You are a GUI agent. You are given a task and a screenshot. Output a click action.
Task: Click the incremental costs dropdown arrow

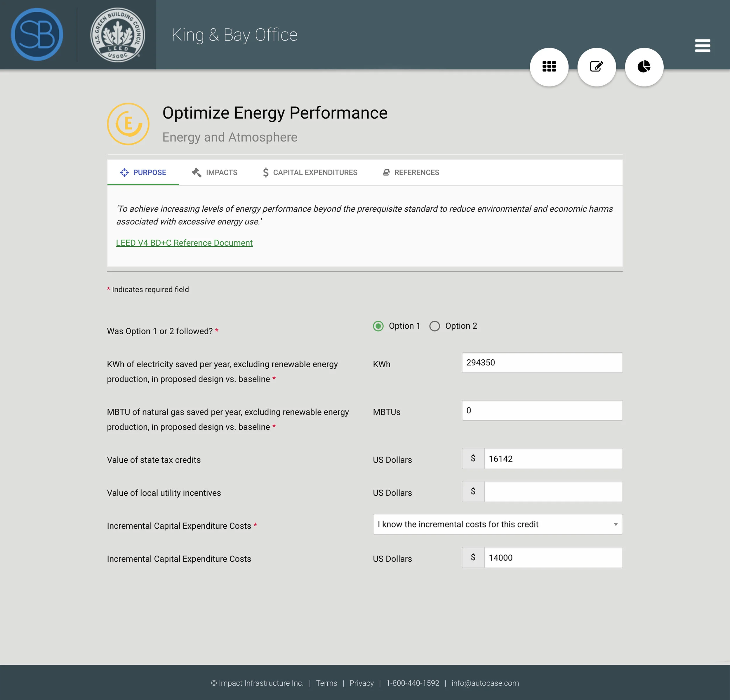tap(615, 524)
